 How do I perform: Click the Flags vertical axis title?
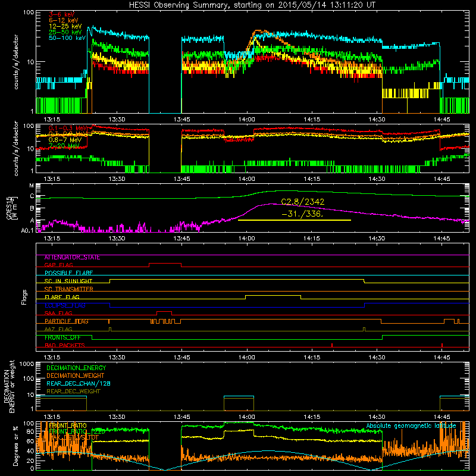(x=24, y=297)
